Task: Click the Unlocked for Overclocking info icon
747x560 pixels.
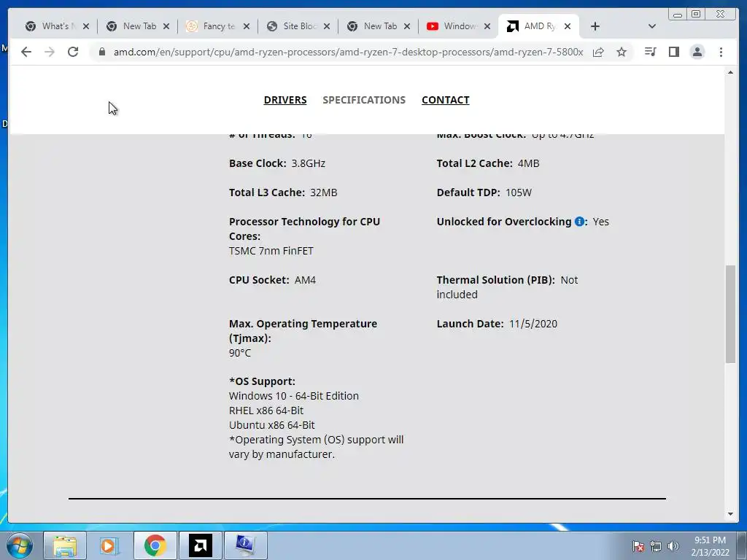Action: (x=579, y=222)
